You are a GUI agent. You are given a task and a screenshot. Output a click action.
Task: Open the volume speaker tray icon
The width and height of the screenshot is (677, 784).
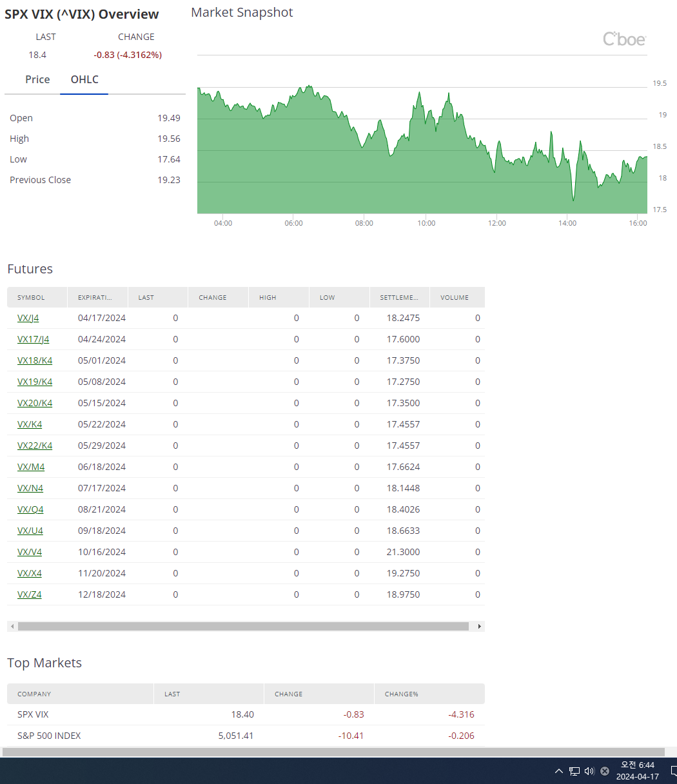click(x=589, y=771)
